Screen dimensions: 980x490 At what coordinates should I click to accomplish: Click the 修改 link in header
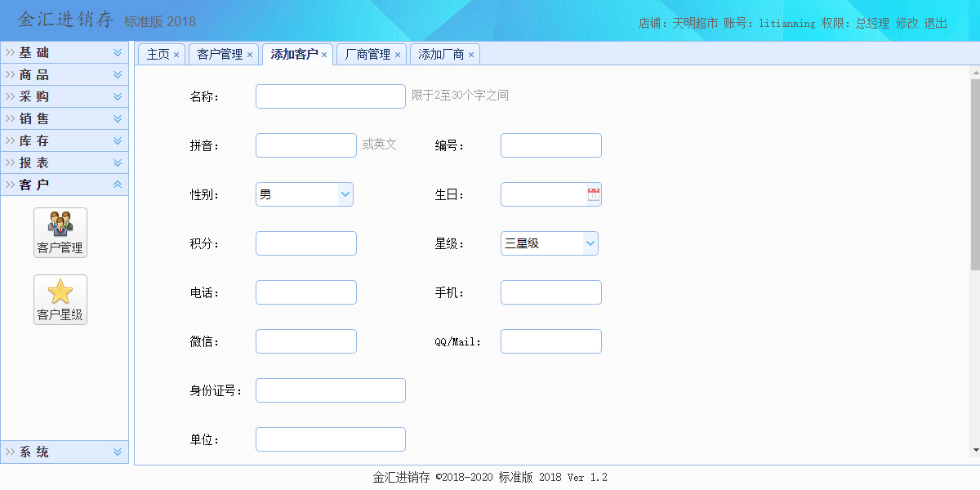(907, 24)
